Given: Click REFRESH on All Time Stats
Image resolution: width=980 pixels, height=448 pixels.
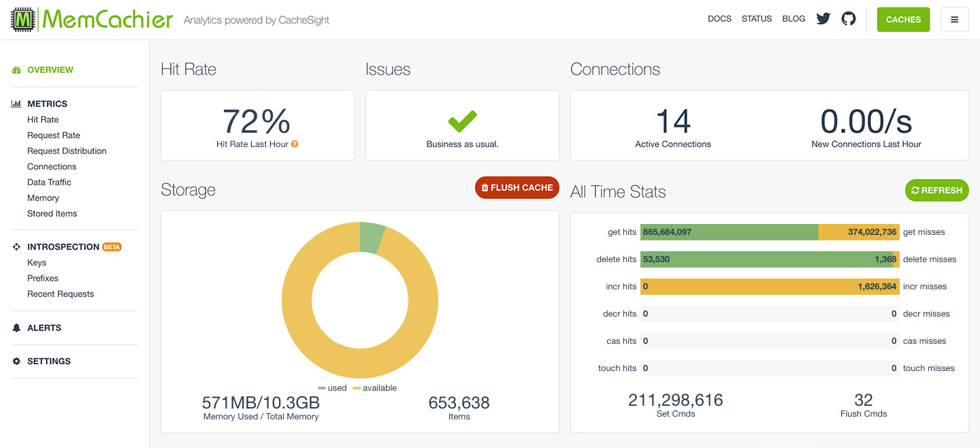Looking at the screenshot, I should tap(937, 190).
